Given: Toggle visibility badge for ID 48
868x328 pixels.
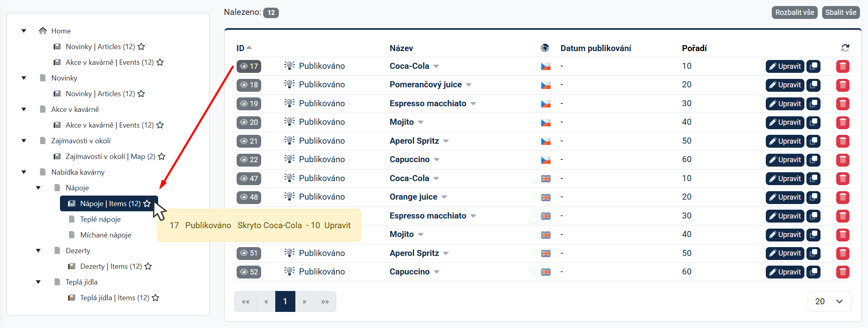Looking at the screenshot, I should point(249,197).
